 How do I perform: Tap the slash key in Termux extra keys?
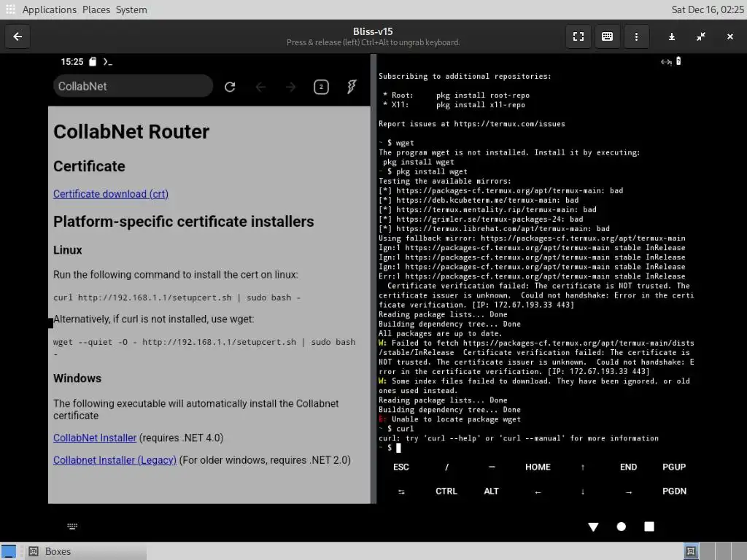(x=446, y=467)
